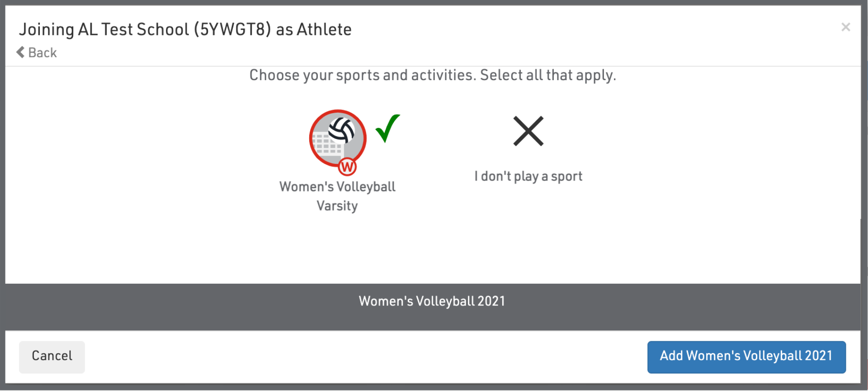Image resolution: width=868 pixels, height=391 pixels.
Task: Click "as Athlete" in the dialog heading
Action: (314, 29)
